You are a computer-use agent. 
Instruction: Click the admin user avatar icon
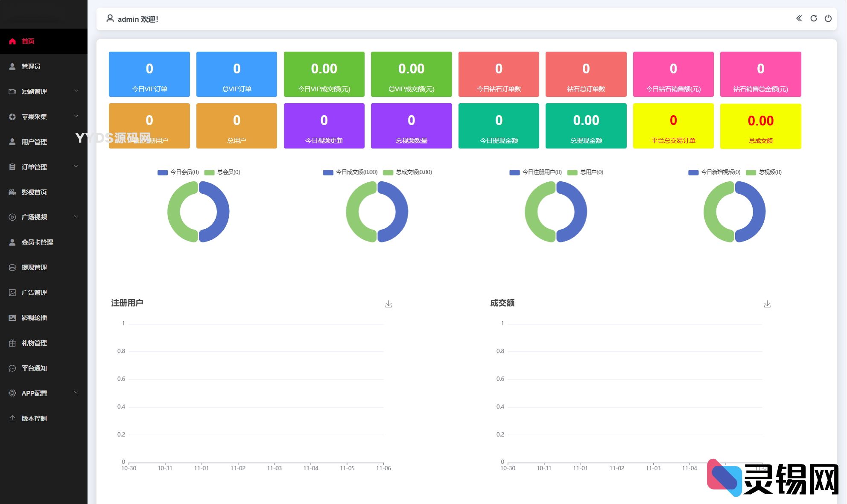coord(110,19)
